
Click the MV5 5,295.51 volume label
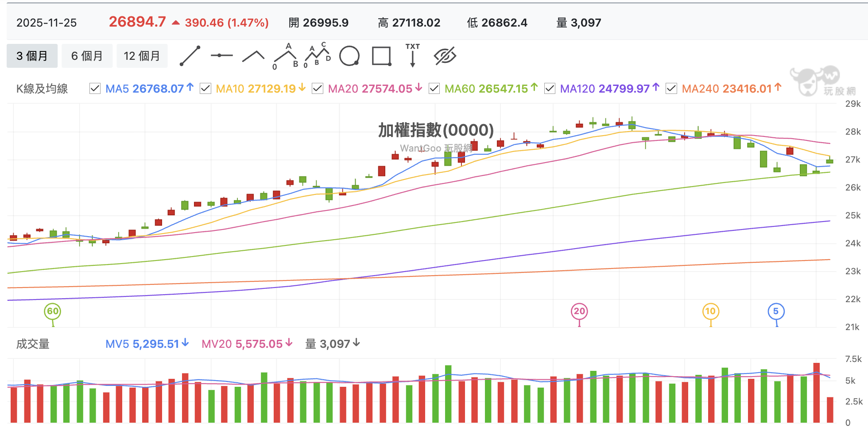[x=147, y=344]
